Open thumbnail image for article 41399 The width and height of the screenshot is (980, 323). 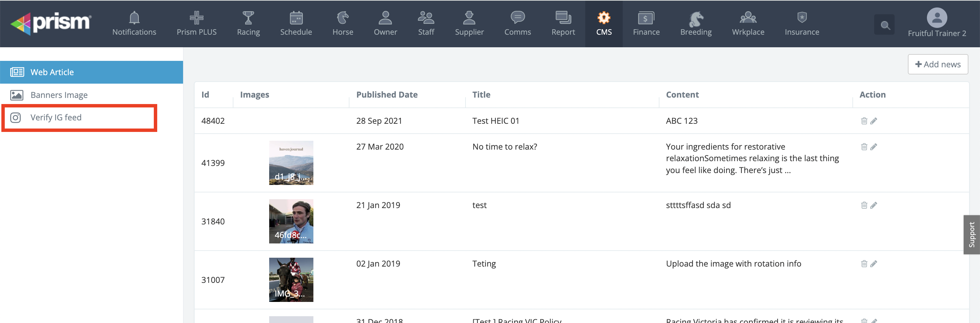(291, 163)
